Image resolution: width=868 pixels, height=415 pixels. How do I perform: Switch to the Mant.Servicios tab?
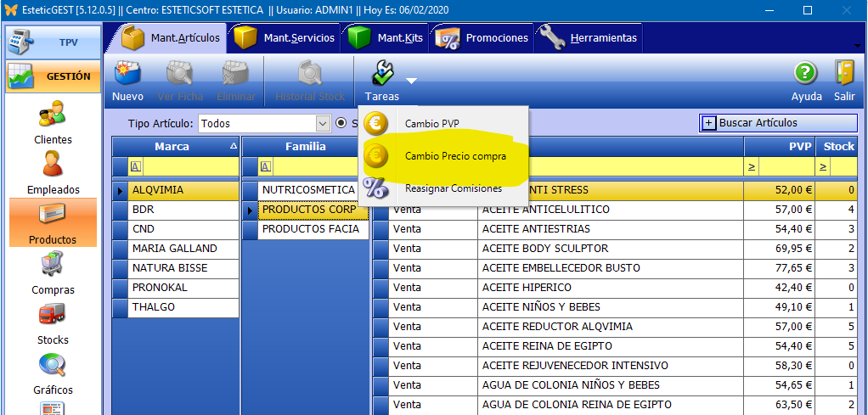285,38
